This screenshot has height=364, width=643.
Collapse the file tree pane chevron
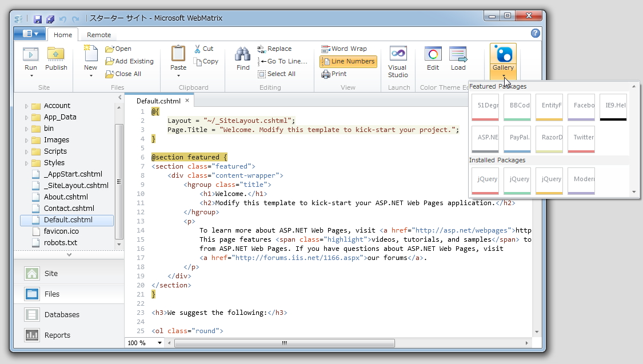(x=119, y=98)
